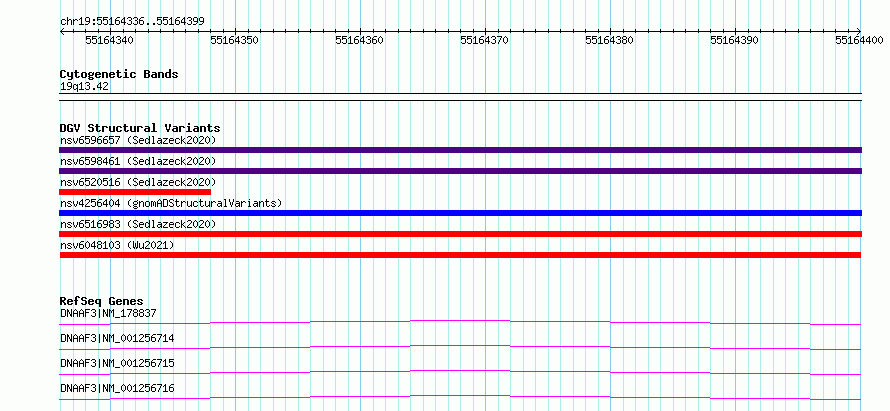Click ruler position 55164360
The height and width of the screenshot is (411, 890).
[359, 40]
